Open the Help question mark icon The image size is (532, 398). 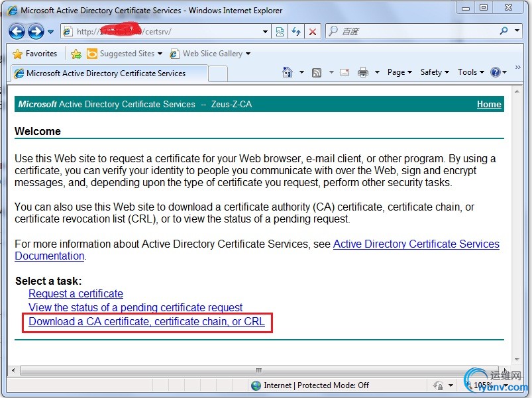pos(496,72)
